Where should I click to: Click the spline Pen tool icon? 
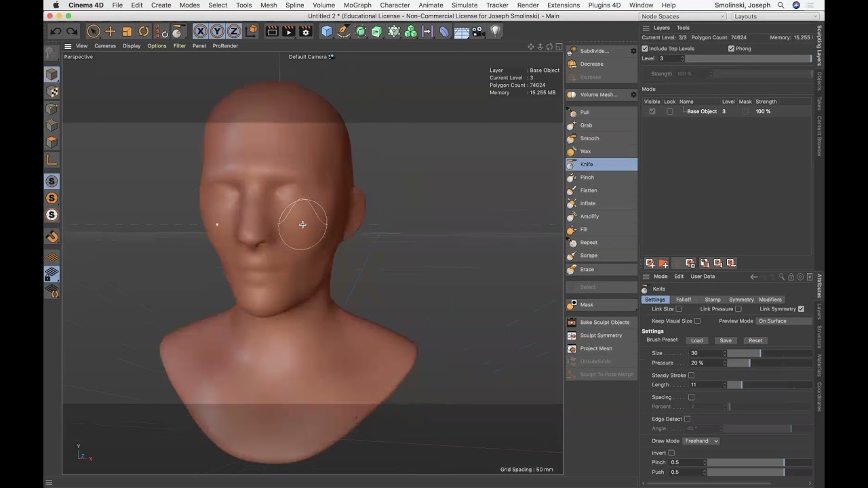344,31
